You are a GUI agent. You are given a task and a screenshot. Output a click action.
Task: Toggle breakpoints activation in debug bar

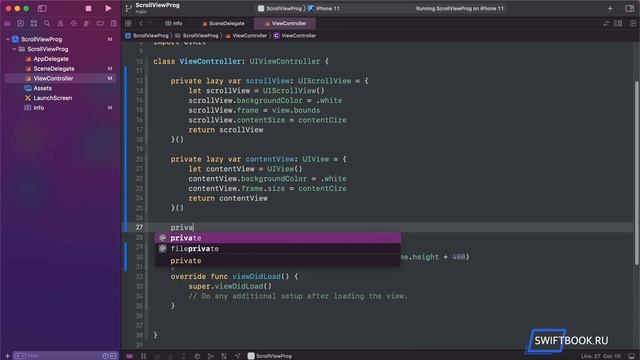(130, 356)
